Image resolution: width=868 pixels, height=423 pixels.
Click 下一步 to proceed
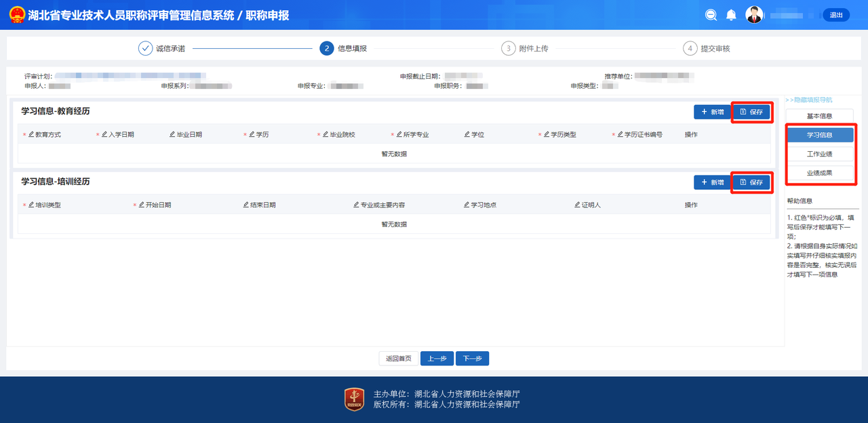point(472,358)
